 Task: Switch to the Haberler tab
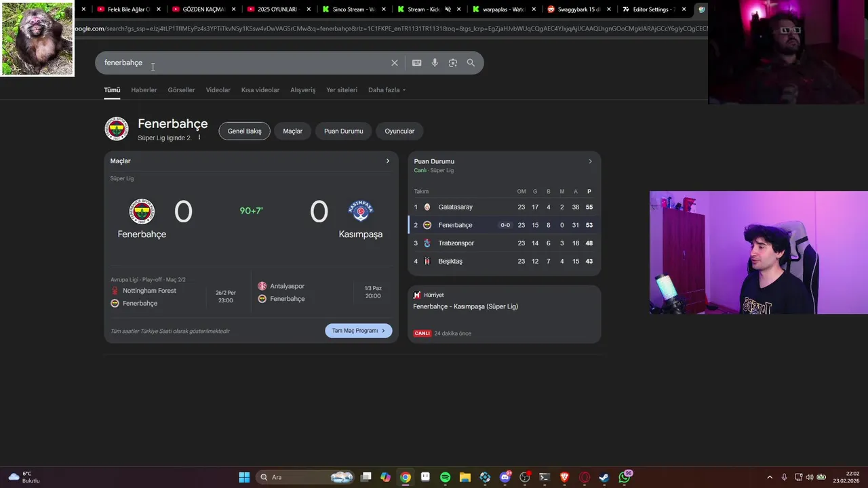(x=144, y=90)
